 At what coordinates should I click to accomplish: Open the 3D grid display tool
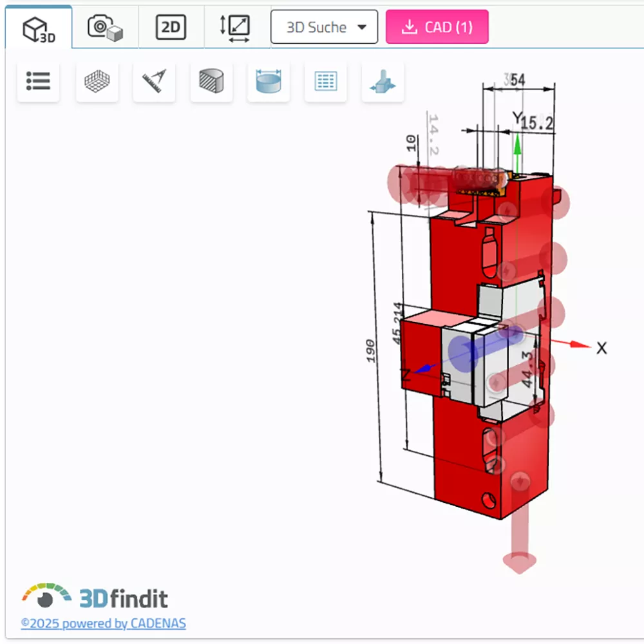[97, 81]
